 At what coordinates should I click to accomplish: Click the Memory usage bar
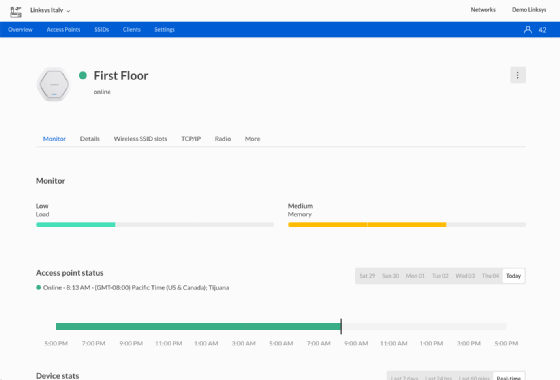[x=407, y=225]
